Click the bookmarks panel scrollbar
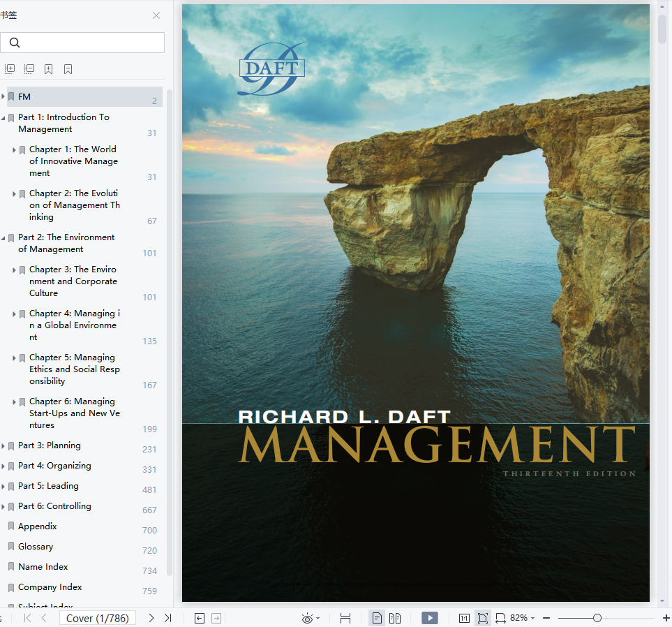The height and width of the screenshot is (627, 672). (170, 332)
